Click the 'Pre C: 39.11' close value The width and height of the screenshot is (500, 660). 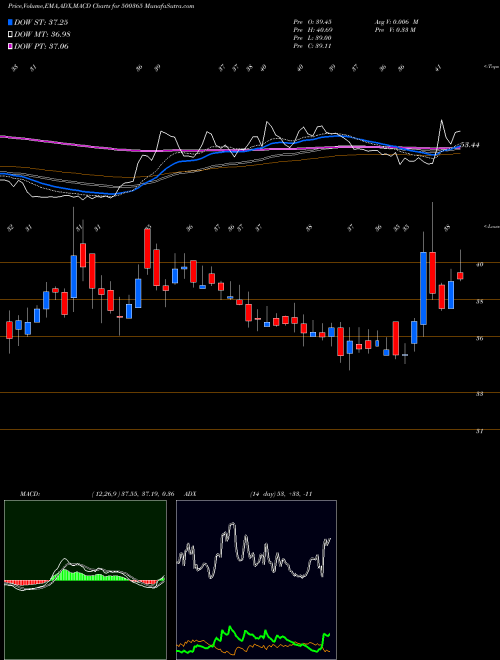[312, 46]
